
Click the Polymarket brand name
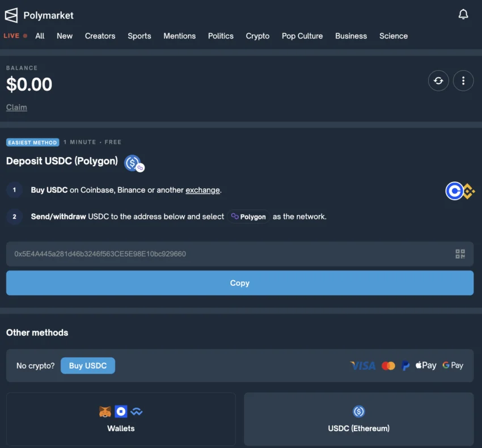pyautogui.click(x=48, y=15)
